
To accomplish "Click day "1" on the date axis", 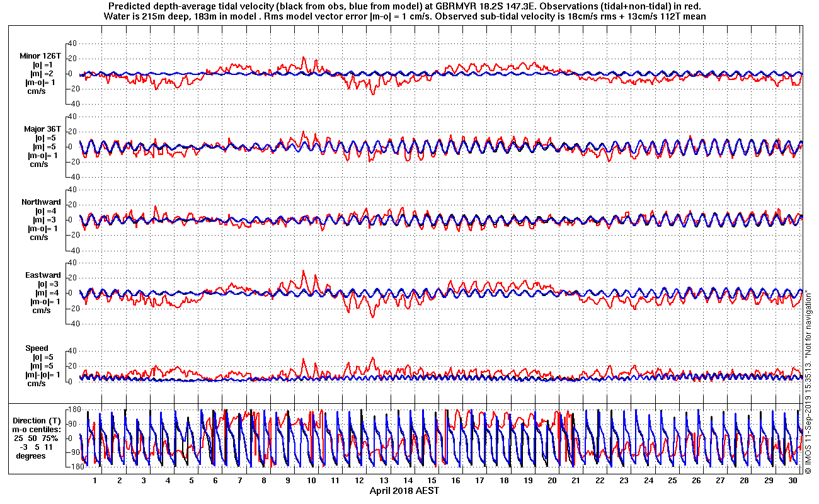I will point(95,480).
